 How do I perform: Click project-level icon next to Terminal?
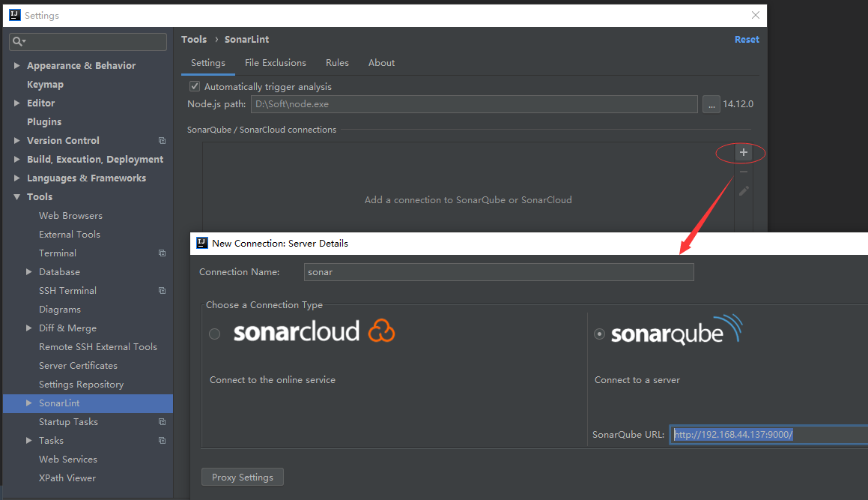click(x=163, y=253)
